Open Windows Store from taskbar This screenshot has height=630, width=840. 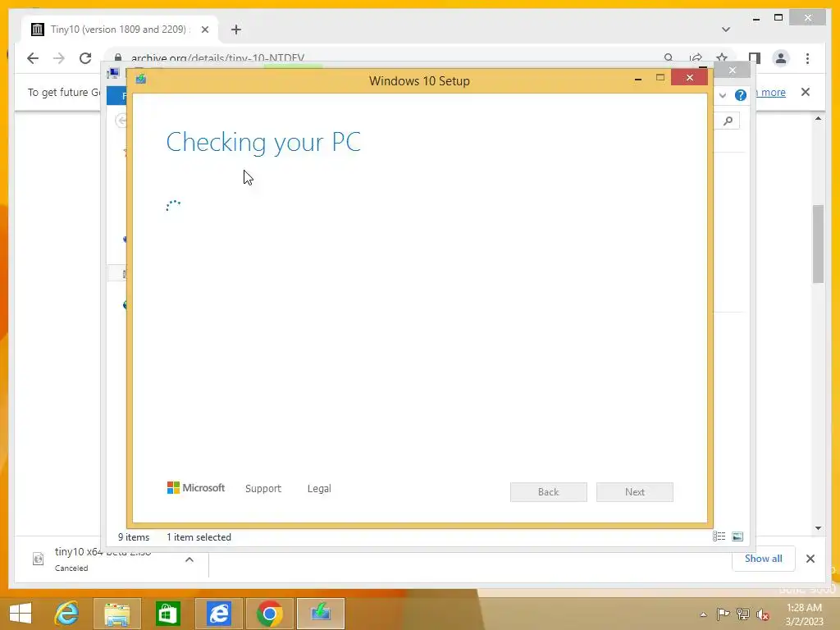pyautogui.click(x=167, y=614)
